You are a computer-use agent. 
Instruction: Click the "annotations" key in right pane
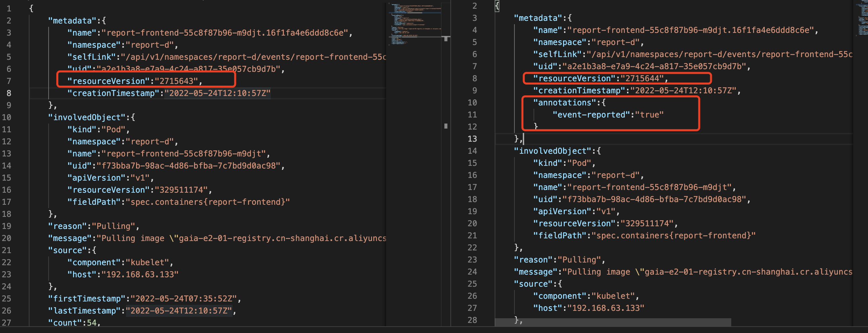[x=564, y=102]
